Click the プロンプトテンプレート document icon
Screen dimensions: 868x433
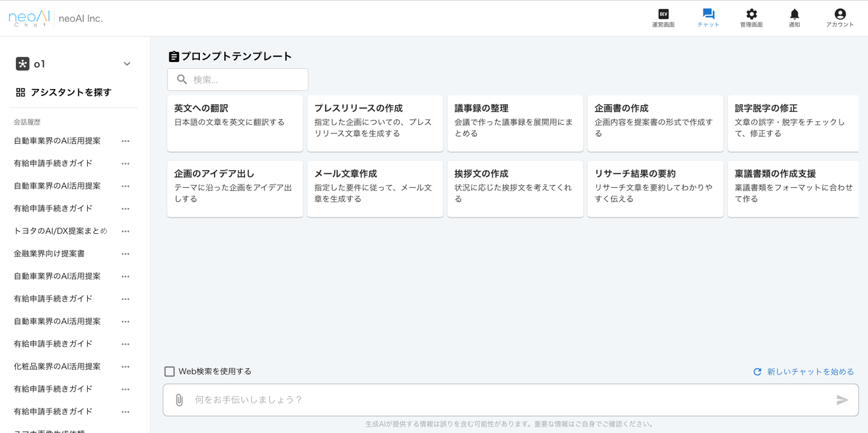point(173,56)
